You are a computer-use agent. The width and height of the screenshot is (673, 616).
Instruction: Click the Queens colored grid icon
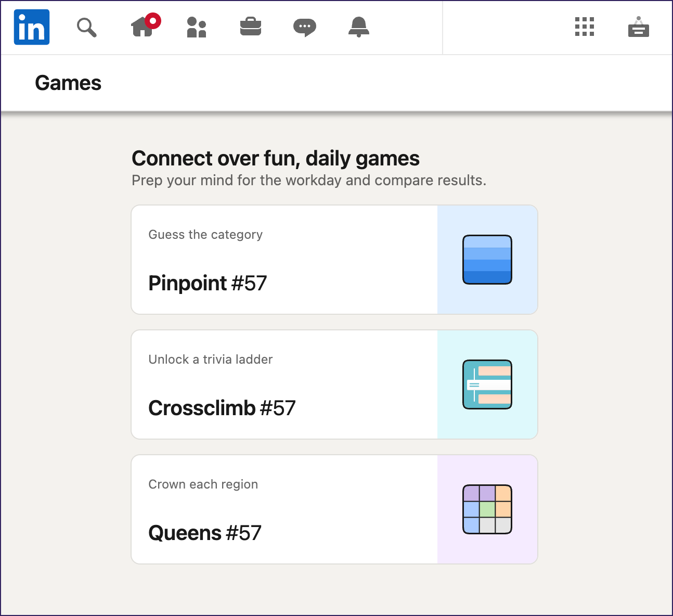pos(487,509)
